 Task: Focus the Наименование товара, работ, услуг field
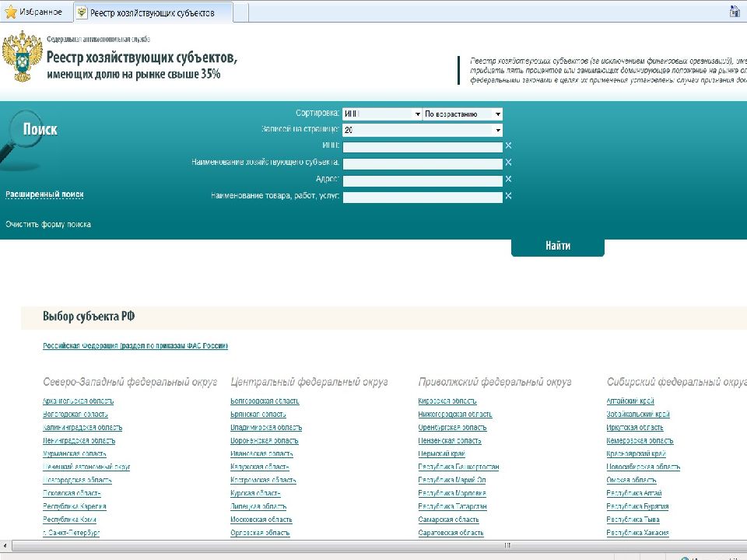(423, 197)
